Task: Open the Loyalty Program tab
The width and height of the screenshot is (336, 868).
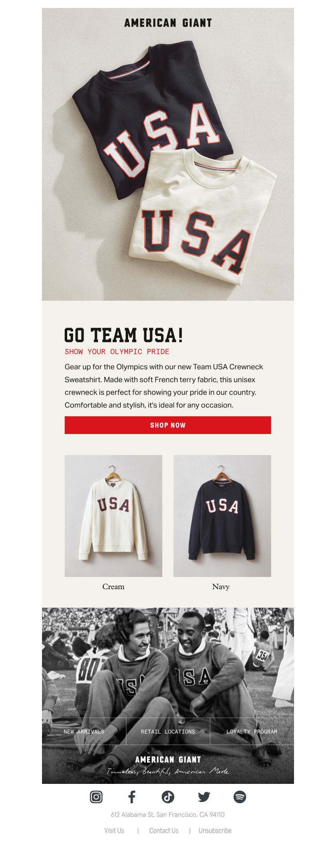Action: [252, 731]
